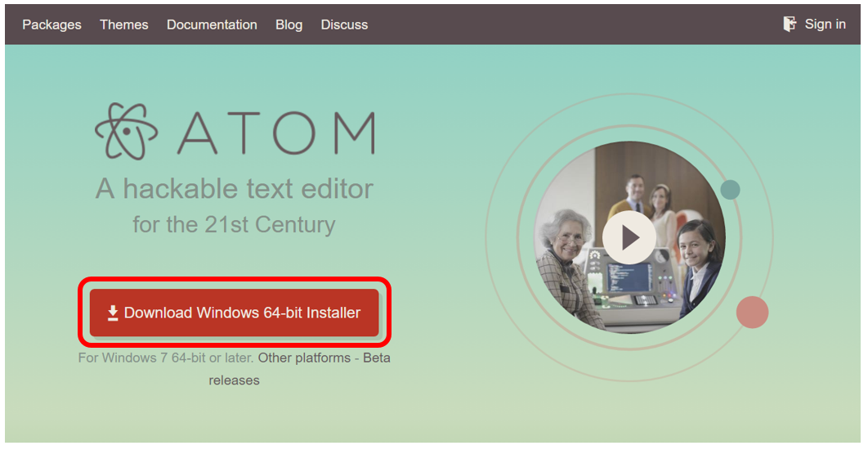Play the Atom intro video
Screen dimensions: 868x450
click(x=629, y=238)
